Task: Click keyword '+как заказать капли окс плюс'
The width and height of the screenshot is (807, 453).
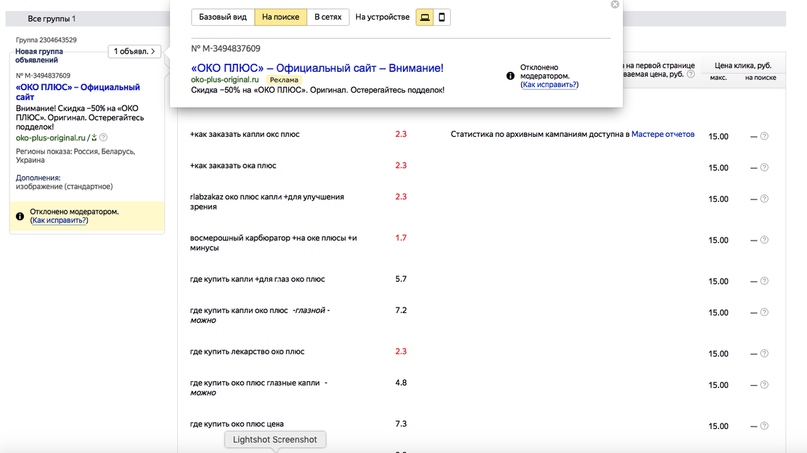Action: [x=244, y=134]
